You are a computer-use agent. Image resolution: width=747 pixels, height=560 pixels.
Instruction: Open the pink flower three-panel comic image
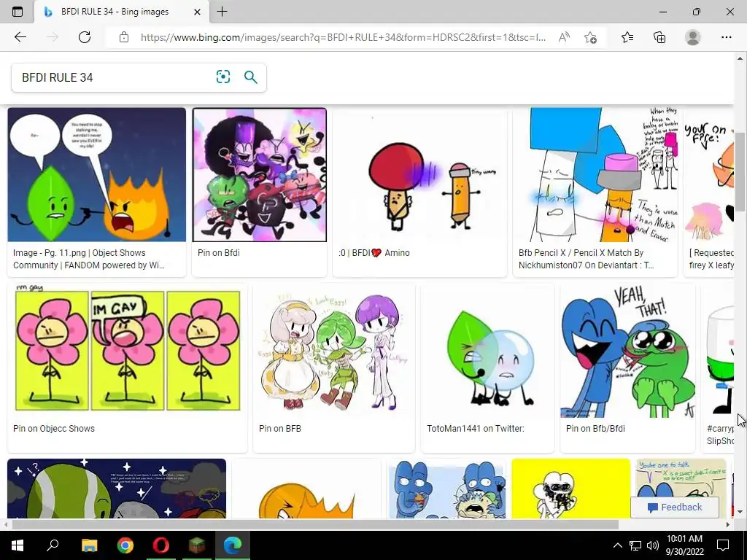pyautogui.click(x=128, y=351)
